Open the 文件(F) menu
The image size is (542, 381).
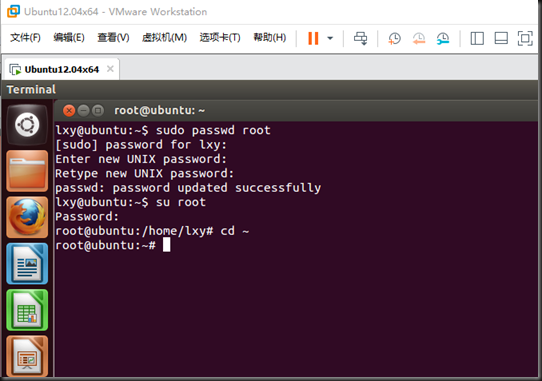pyautogui.click(x=25, y=37)
